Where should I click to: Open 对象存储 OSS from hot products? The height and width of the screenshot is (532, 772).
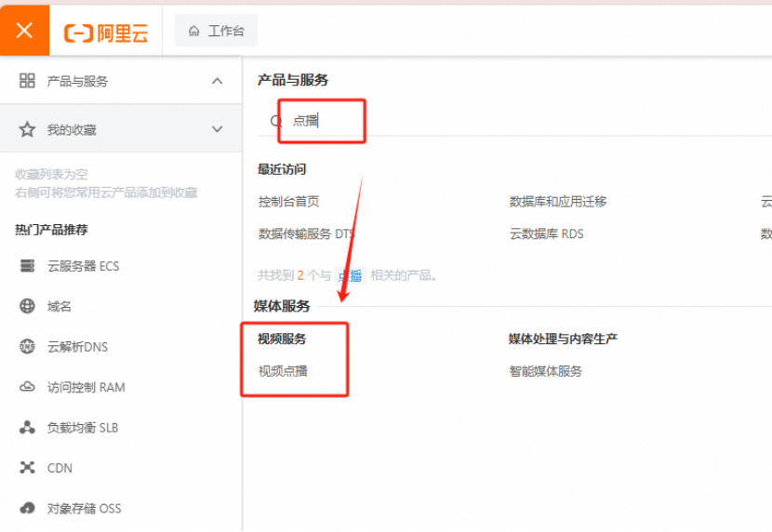point(85,509)
